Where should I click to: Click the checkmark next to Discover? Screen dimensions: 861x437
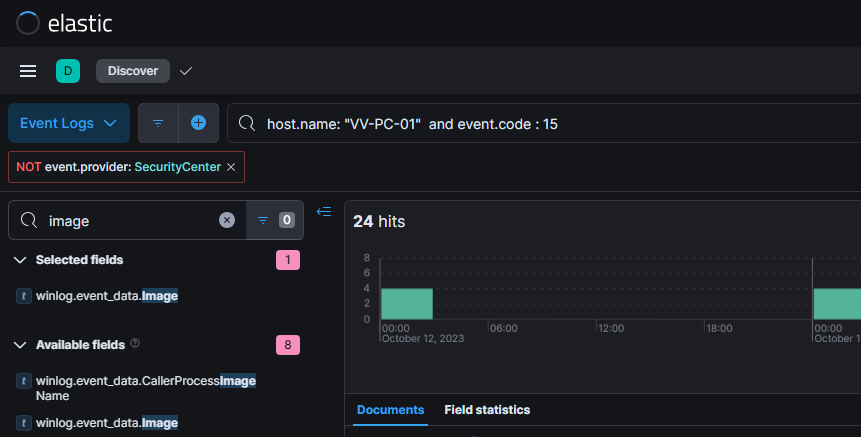tap(186, 71)
